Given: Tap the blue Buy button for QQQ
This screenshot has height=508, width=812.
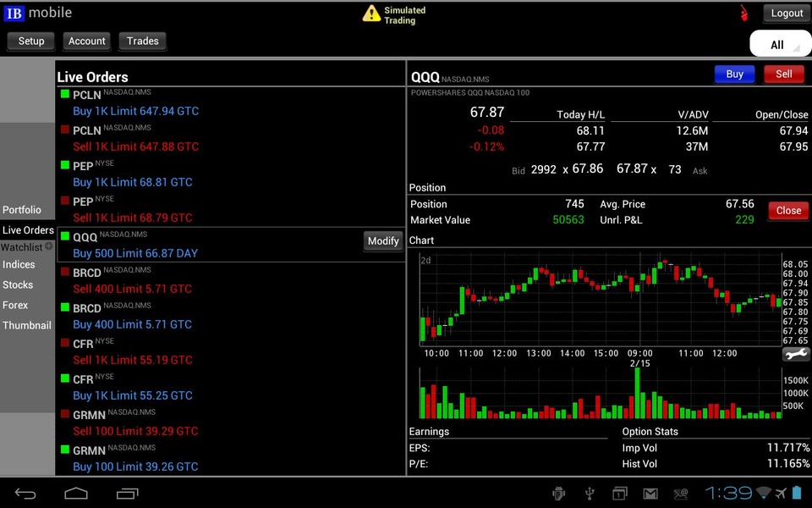Looking at the screenshot, I should pyautogui.click(x=734, y=75).
